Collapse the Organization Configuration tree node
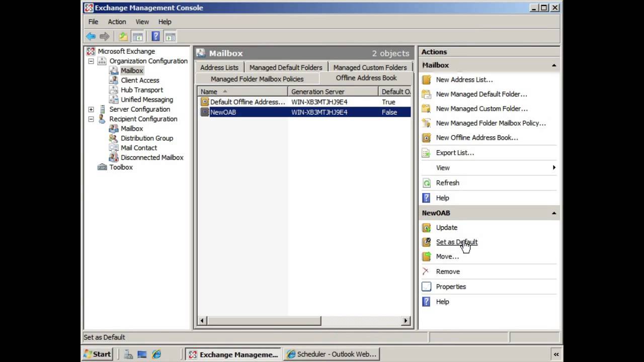 [91, 61]
